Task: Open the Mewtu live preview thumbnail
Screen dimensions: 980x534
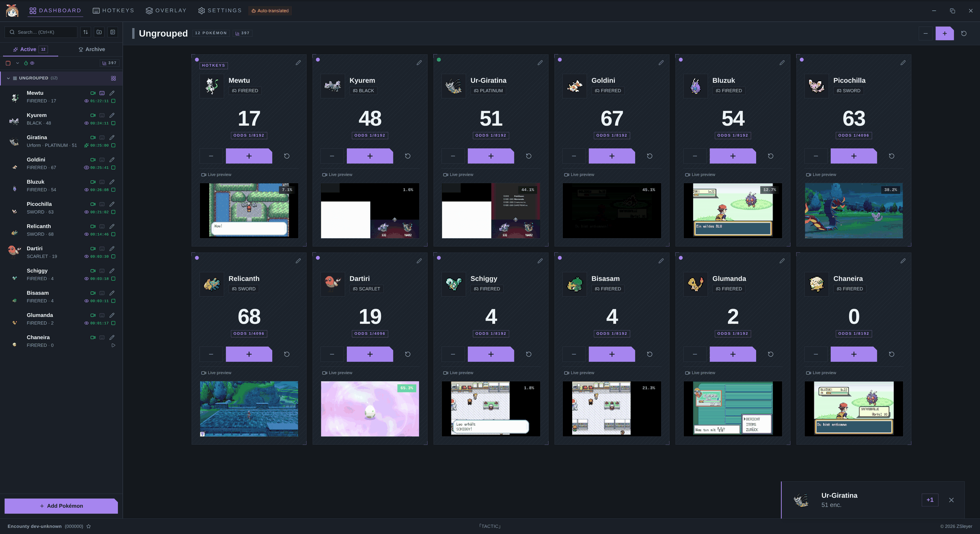Action: [x=249, y=210]
